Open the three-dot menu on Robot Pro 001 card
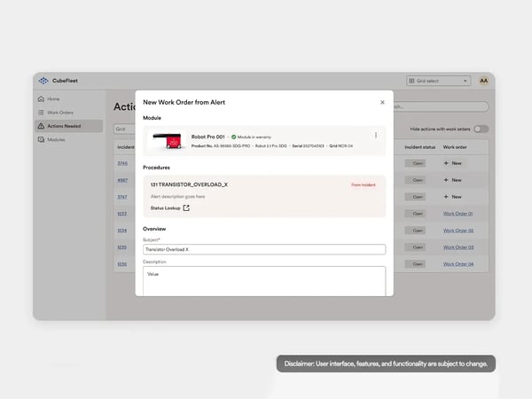This screenshot has height=399, width=532. (x=376, y=135)
